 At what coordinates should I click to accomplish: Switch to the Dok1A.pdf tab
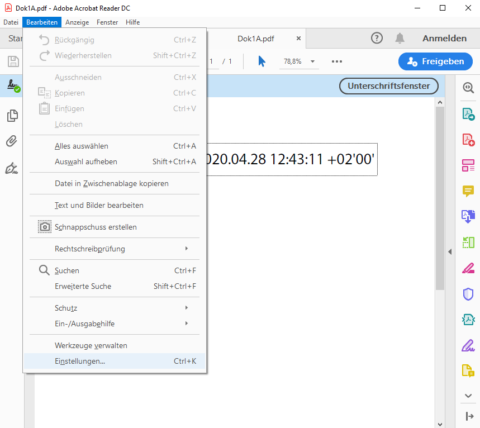coord(256,39)
